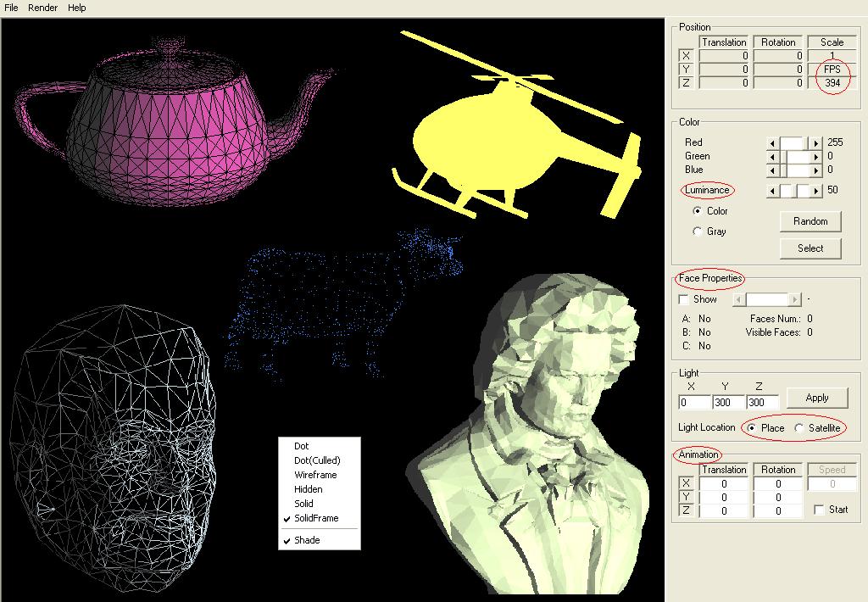Click the Apply light button

[x=816, y=398]
